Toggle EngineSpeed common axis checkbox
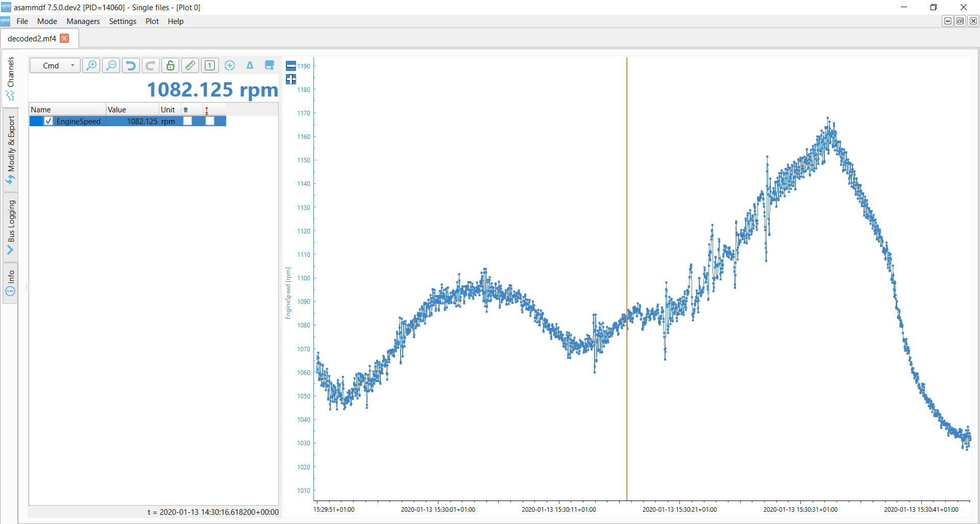980x524 pixels. pos(187,121)
